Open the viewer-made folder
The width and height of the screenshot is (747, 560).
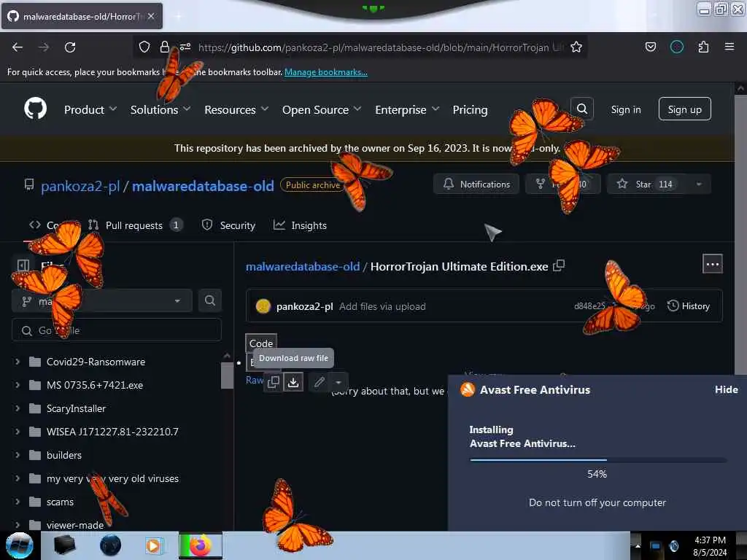click(x=75, y=525)
